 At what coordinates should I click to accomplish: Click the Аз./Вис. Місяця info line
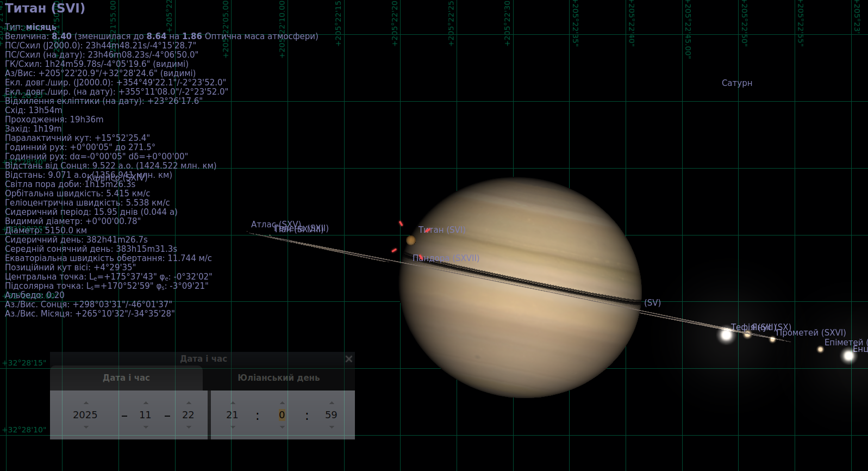(90, 314)
